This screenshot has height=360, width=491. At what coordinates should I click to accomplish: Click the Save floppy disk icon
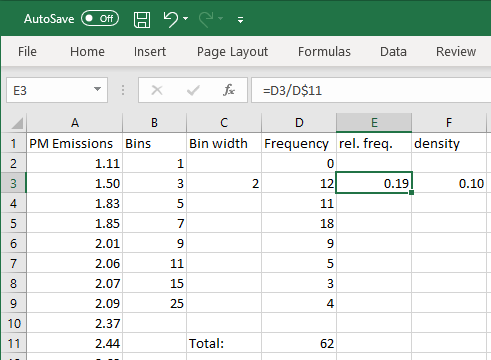[142, 20]
